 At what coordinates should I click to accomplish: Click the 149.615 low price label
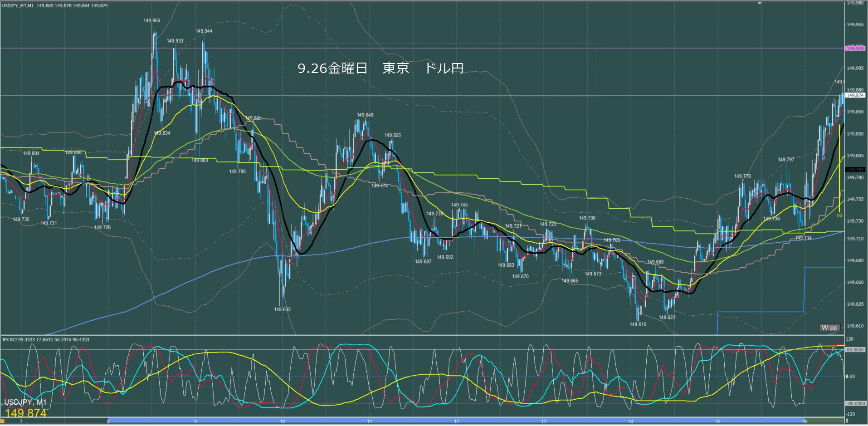tap(638, 324)
